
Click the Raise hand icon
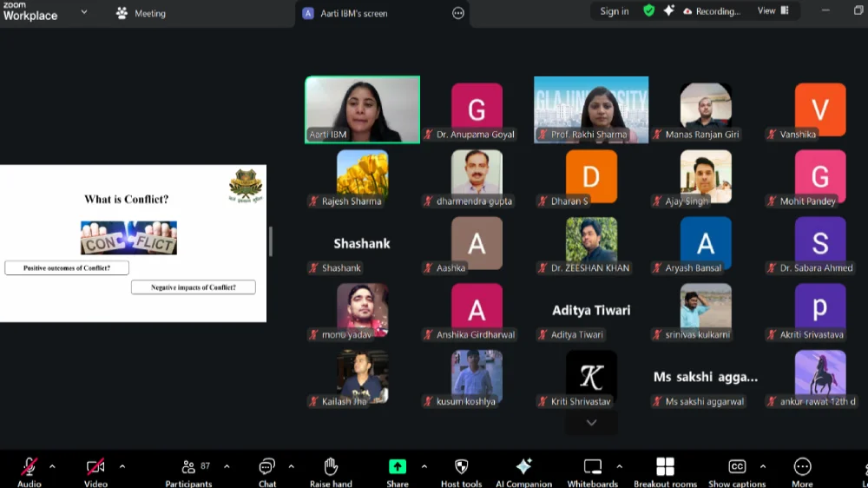[331, 467]
